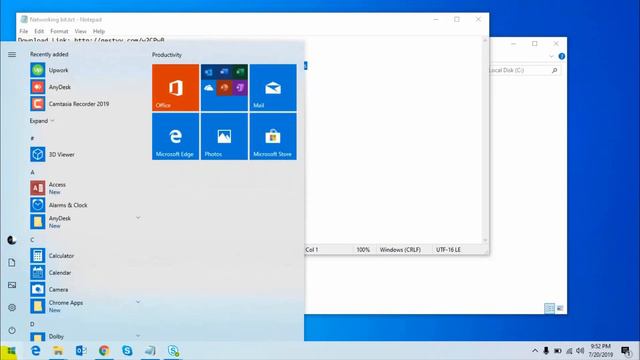Screen dimensions: 640x360
Task: Open Edge from the taskbar
Action: [36, 350]
